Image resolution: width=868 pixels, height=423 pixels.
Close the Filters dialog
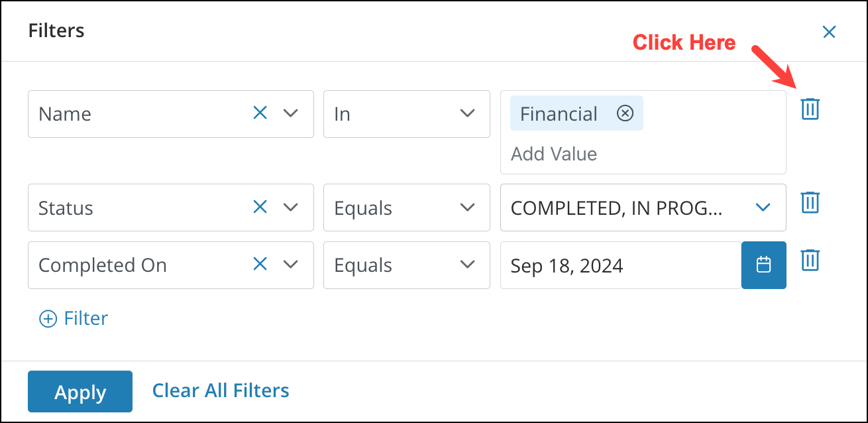pyautogui.click(x=829, y=31)
